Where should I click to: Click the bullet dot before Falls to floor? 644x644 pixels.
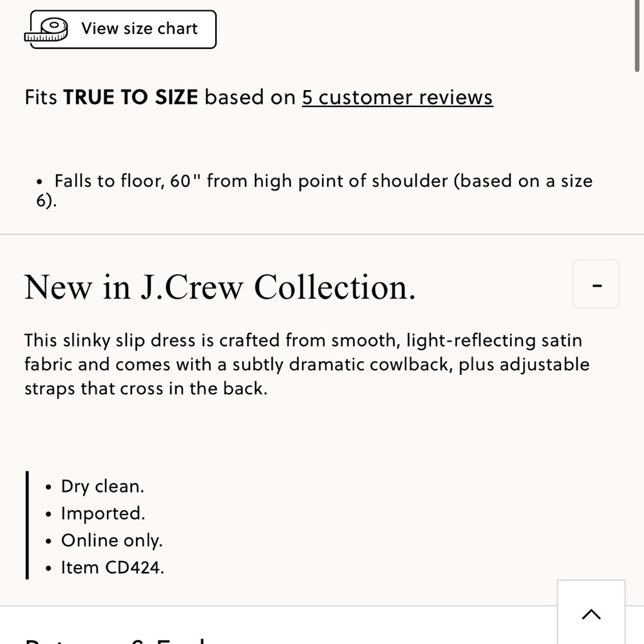pos(39,182)
